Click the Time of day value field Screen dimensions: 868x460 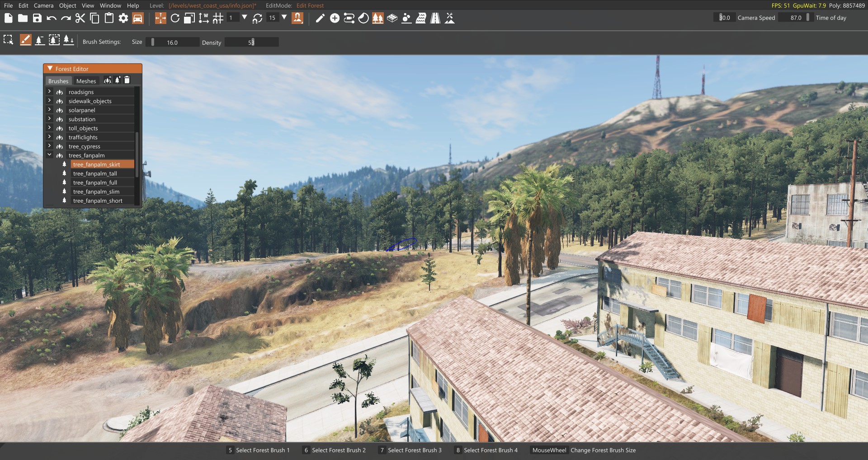coord(796,18)
